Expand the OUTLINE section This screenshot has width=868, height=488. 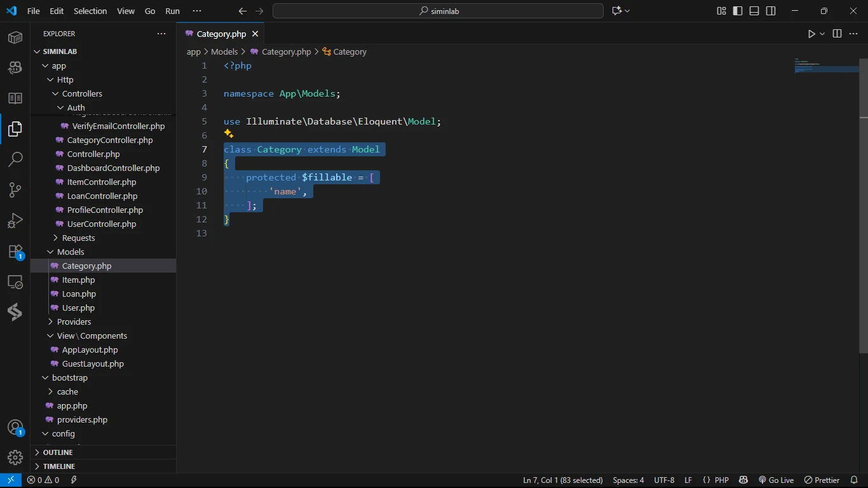pos(58,452)
